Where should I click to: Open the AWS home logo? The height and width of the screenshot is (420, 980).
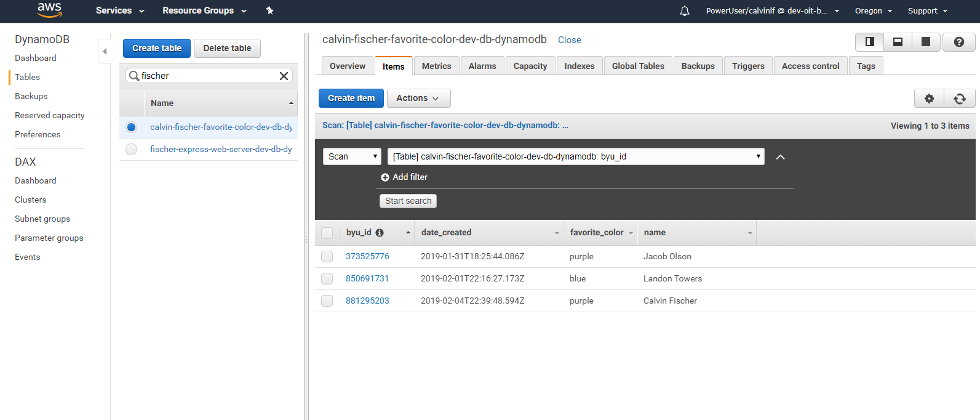click(49, 10)
